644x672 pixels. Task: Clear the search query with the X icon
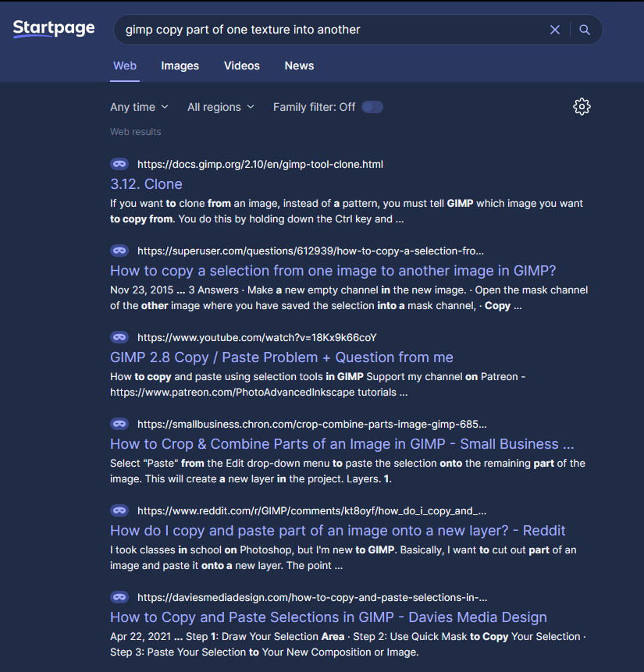(555, 30)
